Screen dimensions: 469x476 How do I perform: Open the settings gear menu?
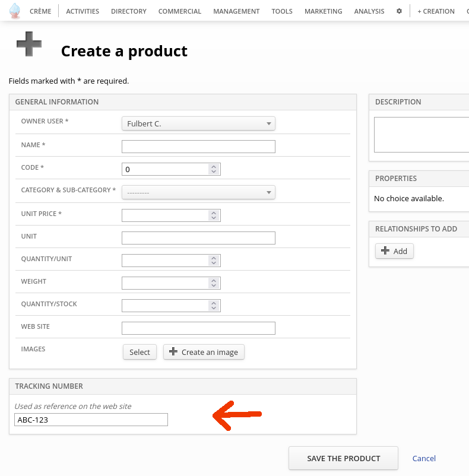(399, 11)
